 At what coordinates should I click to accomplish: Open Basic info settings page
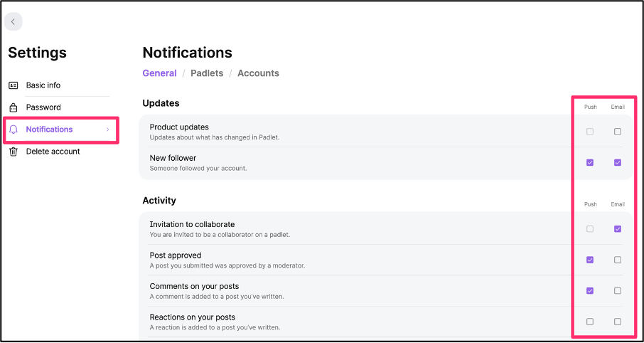(x=43, y=85)
